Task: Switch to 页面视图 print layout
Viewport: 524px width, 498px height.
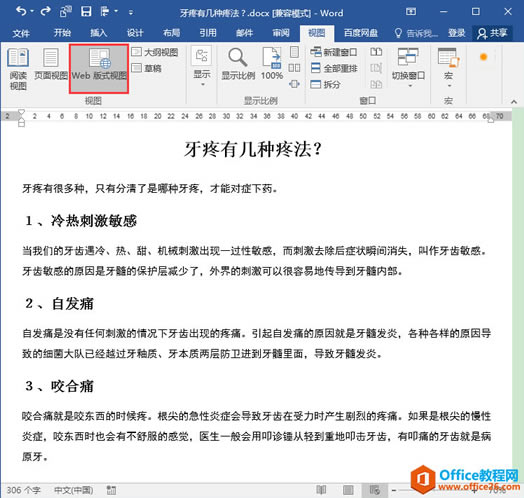Action: [x=51, y=65]
